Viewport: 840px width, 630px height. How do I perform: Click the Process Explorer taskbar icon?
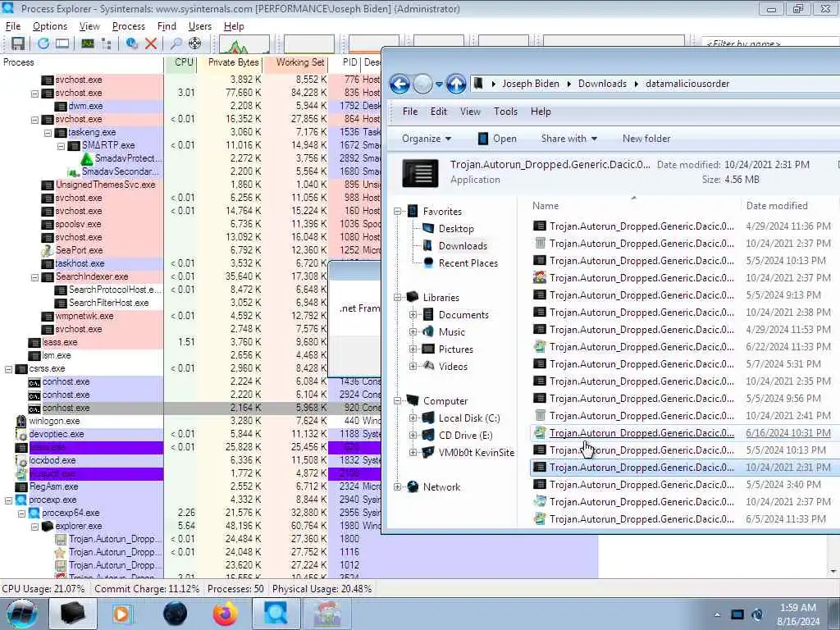(276, 614)
